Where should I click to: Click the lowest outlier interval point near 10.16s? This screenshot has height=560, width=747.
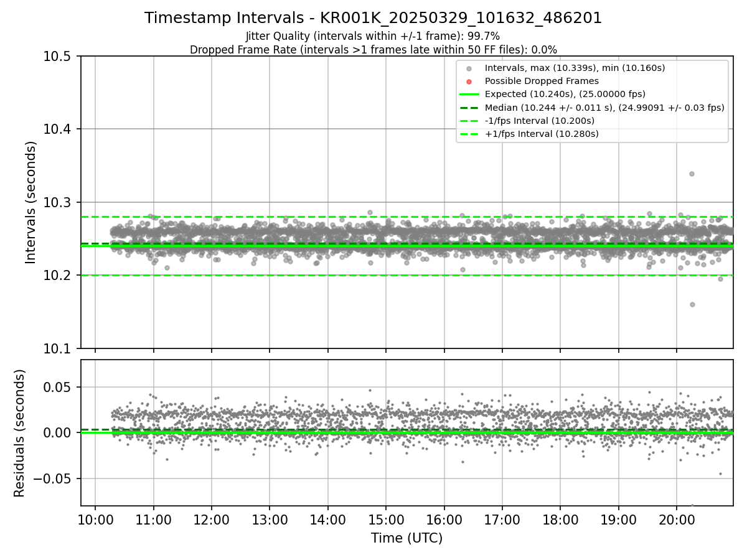pos(692,304)
